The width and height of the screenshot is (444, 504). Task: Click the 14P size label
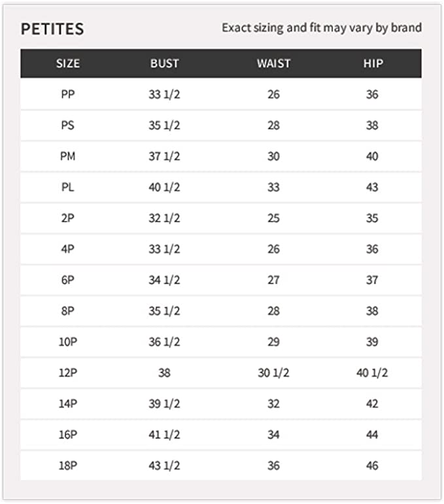[67, 404]
